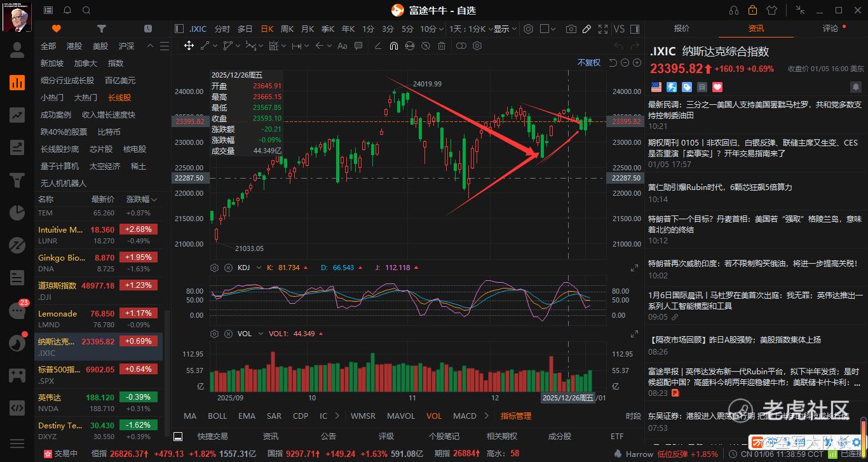Toggle the favorite heart under .IXIC quote
Image resolution: width=868 pixels, height=462 pixels.
click(717, 86)
